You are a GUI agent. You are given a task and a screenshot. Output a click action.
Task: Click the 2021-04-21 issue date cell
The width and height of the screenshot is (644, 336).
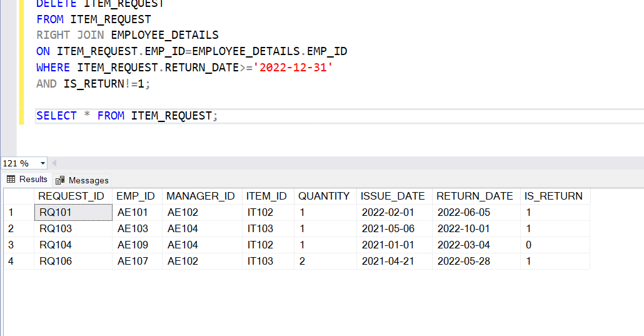point(395,261)
